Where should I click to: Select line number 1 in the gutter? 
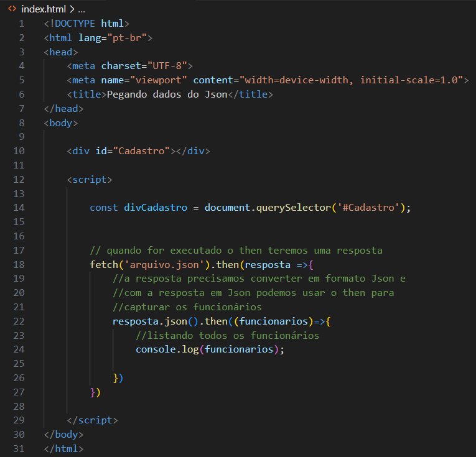(x=22, y=24)
